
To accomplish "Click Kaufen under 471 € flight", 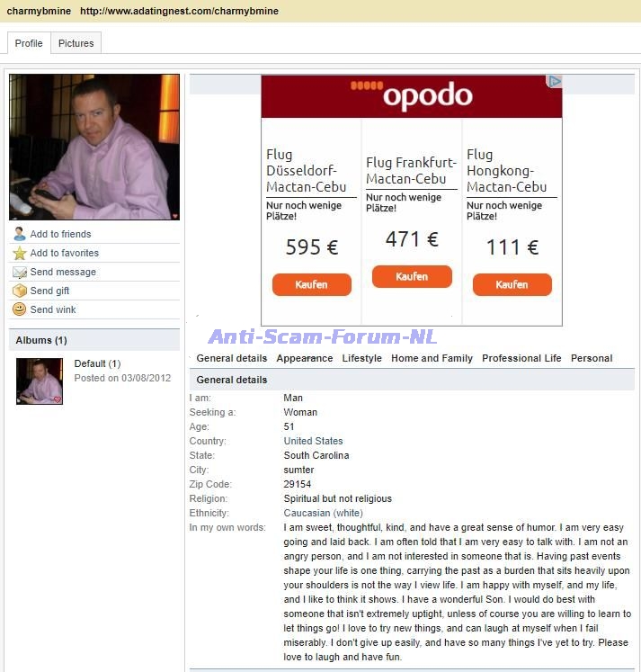I will coord(412,276).
